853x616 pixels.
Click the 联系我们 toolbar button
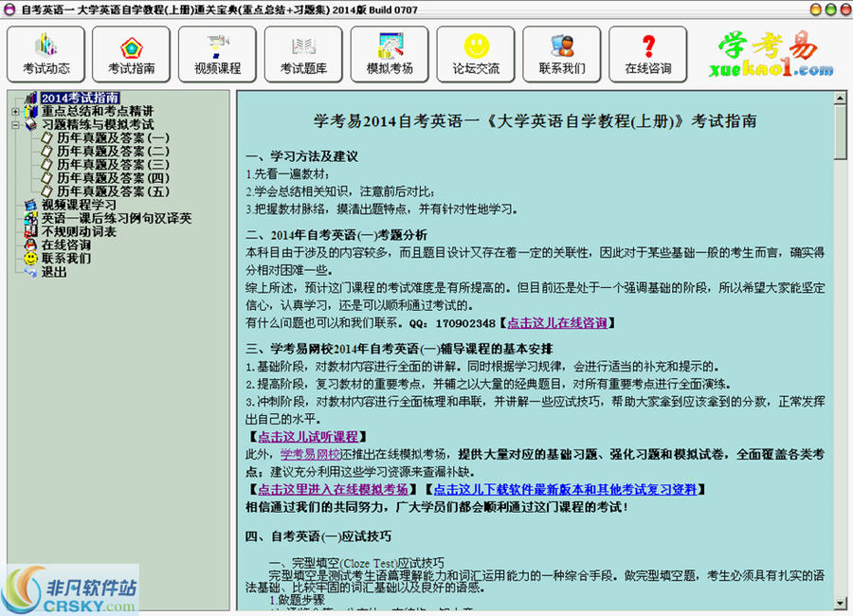click(562, 54)
